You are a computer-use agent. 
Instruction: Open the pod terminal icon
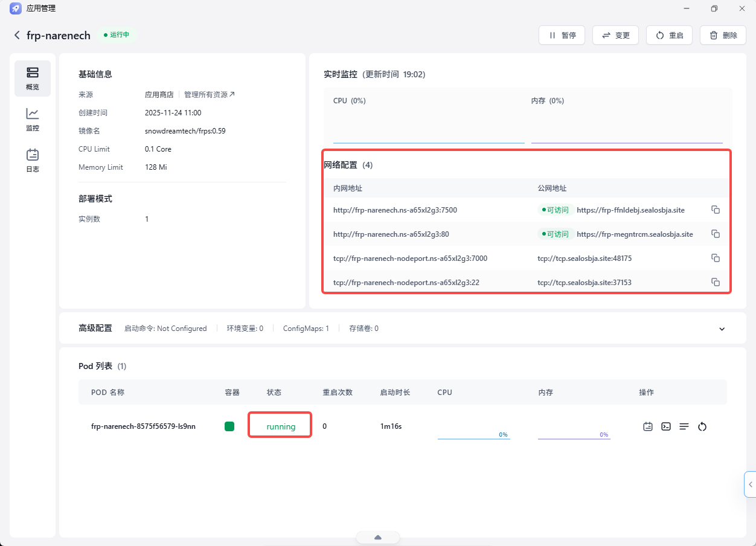click(666, 426)
